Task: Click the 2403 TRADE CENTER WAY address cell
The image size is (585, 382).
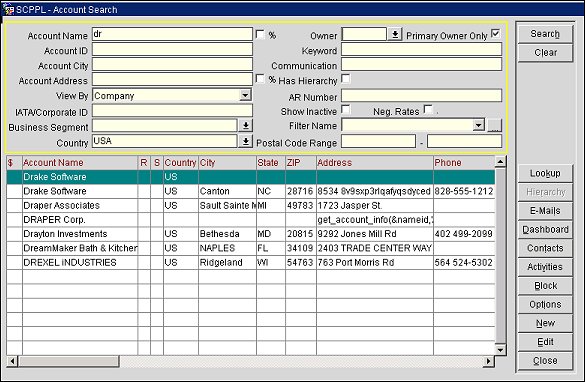Action: click(375, 248)
